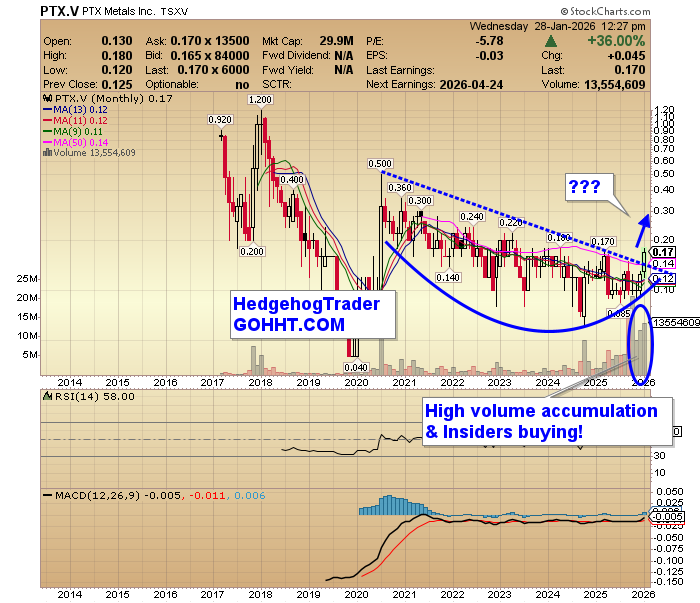The height and width of the screenshot is (603, 700).
Task: Click the Ask quote 0.170 x 13500
Action: pyautogui.click(x=210, y=41)
